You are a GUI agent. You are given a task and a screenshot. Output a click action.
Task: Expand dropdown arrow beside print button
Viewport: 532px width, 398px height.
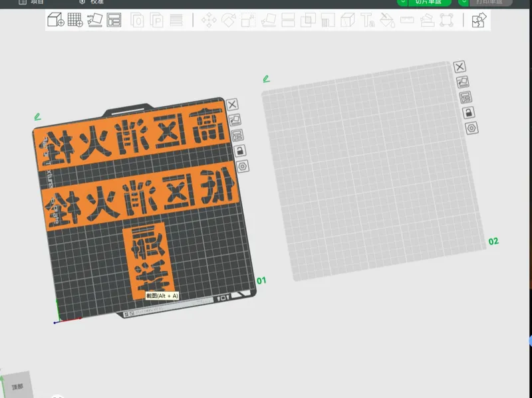tap(464, 2)
